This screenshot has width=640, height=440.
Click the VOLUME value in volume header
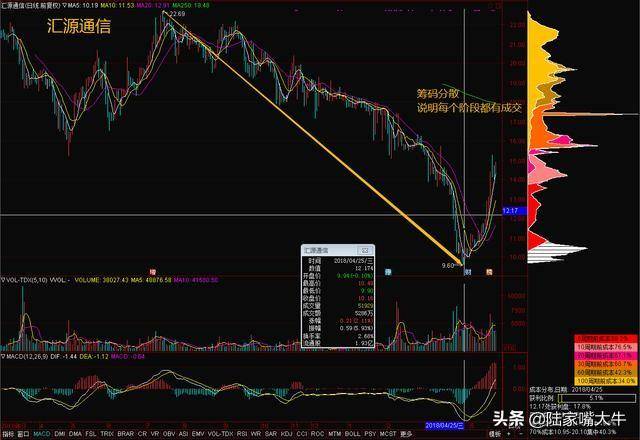101,280
